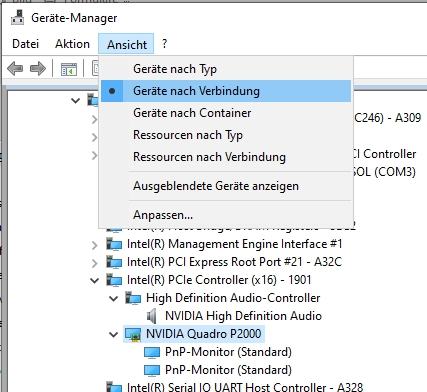Expand Intel(R) PCI Express Root Port #21

click(95, 263)
